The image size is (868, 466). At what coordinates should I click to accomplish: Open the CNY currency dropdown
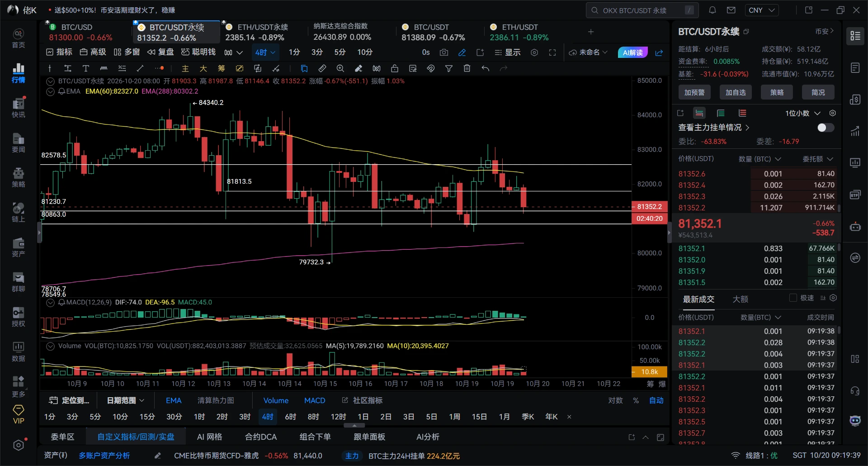762,10
